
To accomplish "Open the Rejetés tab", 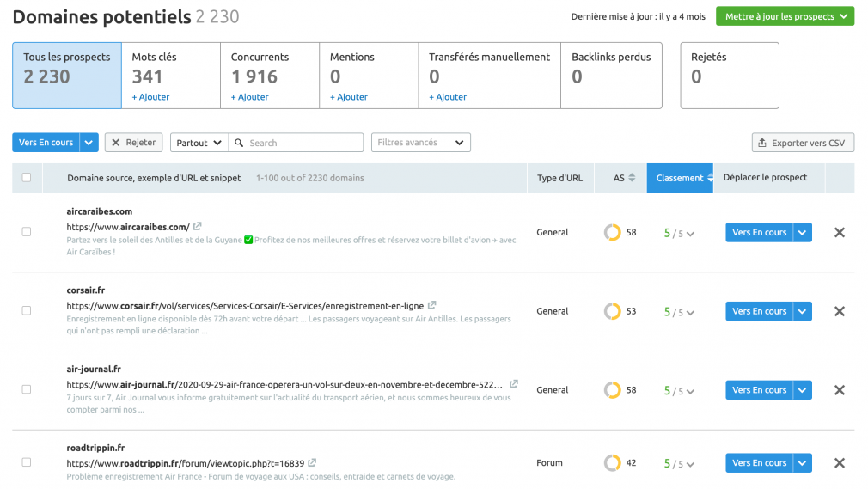I will (730, 76).
